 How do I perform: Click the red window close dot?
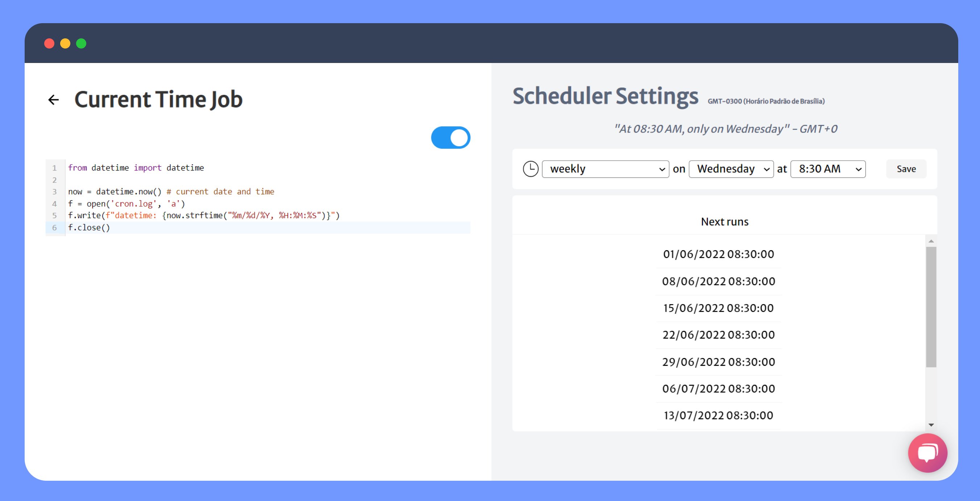tap(49, 44)
